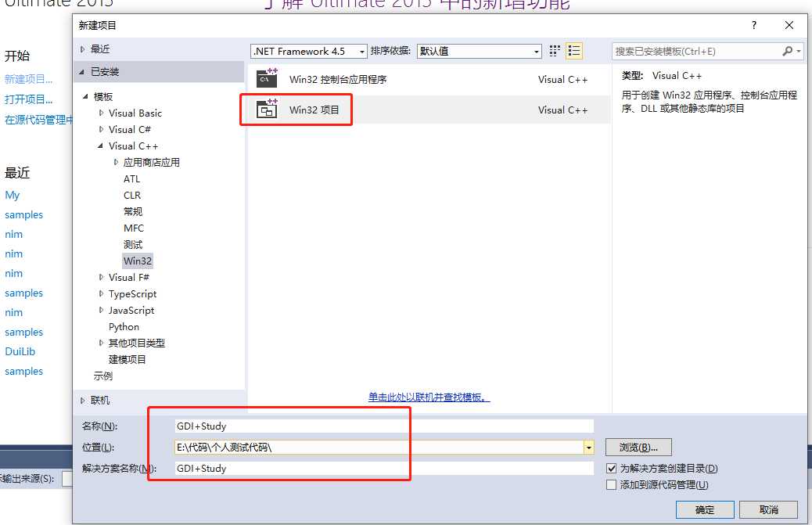Open the .NET Framework 4.5 dropdown
The height and width of the screenshot is (525, 812).
click(x=362, y=52)
